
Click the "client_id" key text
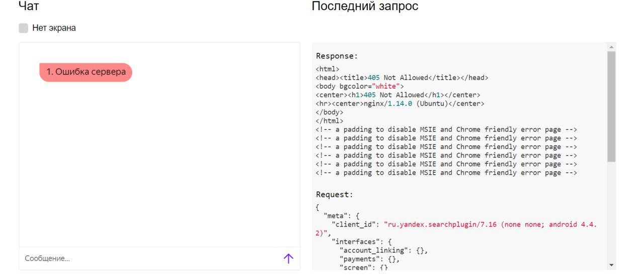[x=355, y=224]
